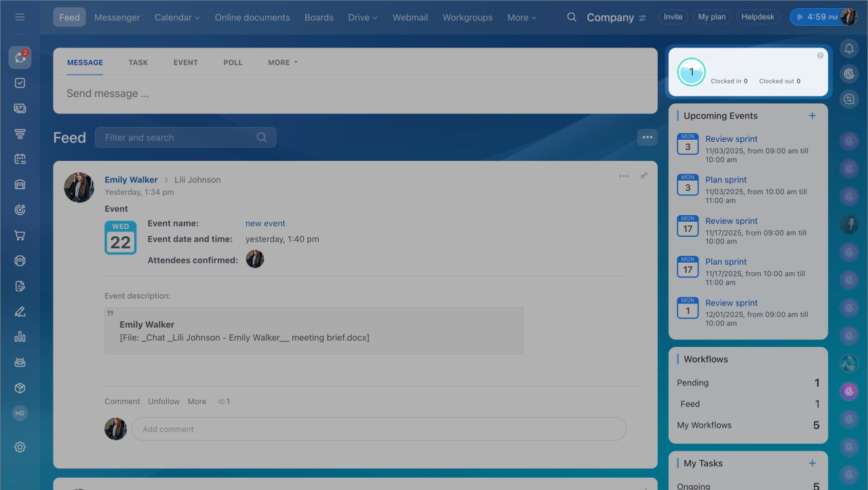
Task: Click the analytics bar chart sidebar icon
Action: pos(20,337)
